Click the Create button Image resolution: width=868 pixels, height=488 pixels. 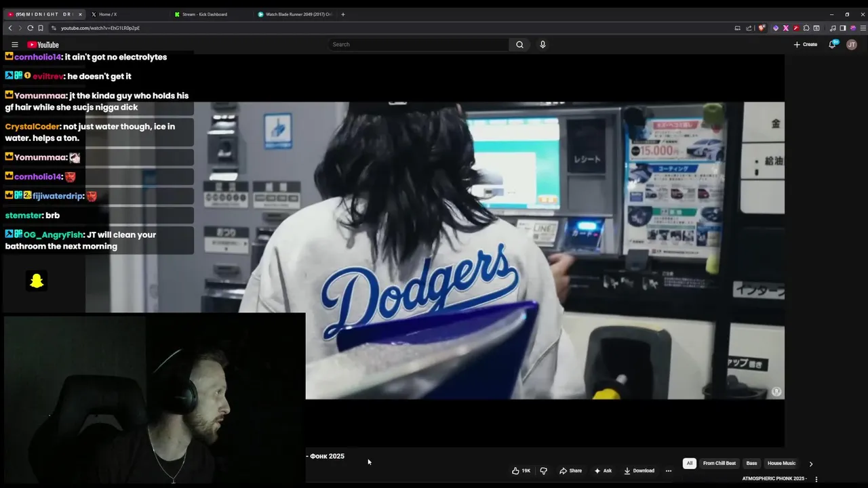pyautogui.click(x=806, y=45)
